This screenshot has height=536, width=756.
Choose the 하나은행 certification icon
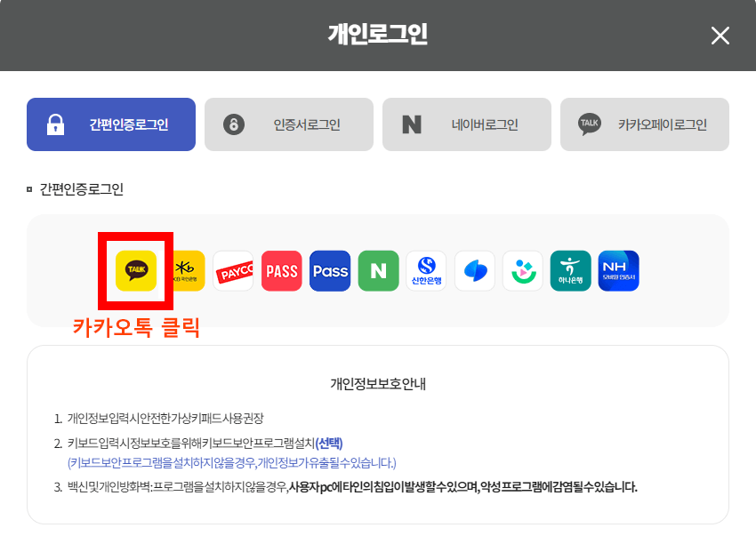coord(570,270)
